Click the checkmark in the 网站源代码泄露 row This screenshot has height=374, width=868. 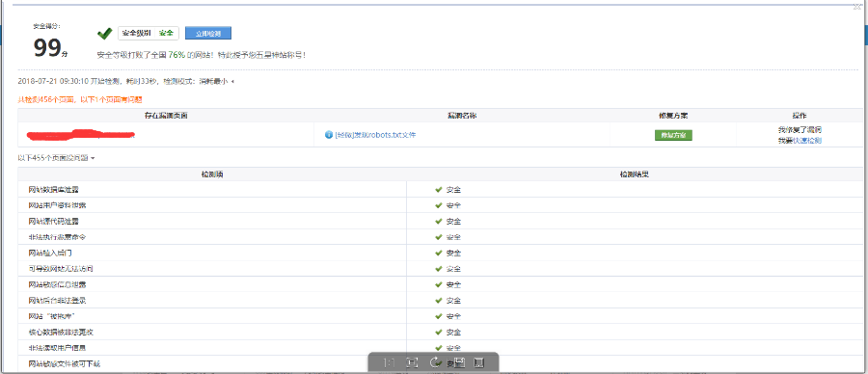[439, 222]
